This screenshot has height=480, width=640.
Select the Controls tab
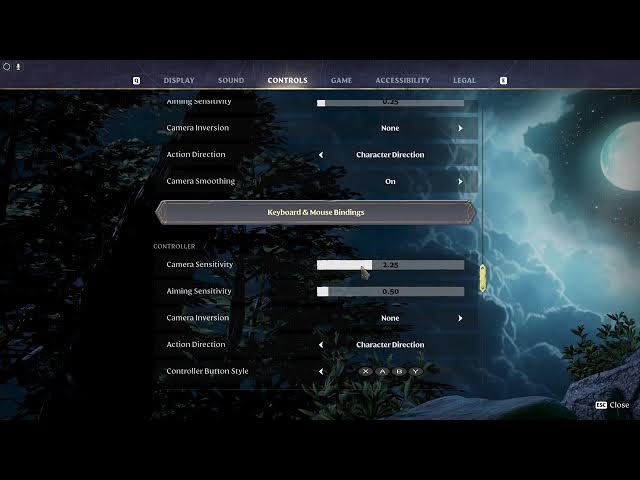[x=287, y=80]
